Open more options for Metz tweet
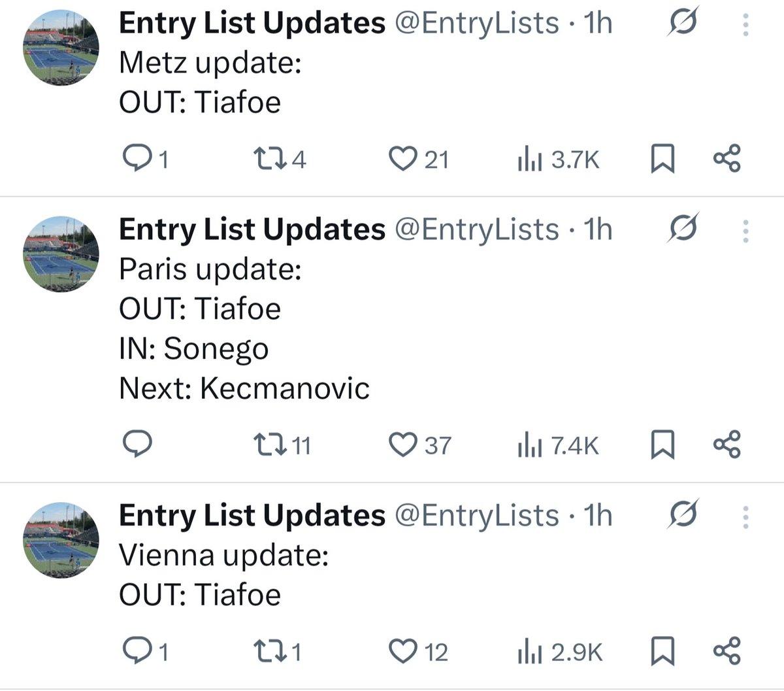The width and height of the screenshot is (784, 691). pyautogui.click(x=745, y=24)
